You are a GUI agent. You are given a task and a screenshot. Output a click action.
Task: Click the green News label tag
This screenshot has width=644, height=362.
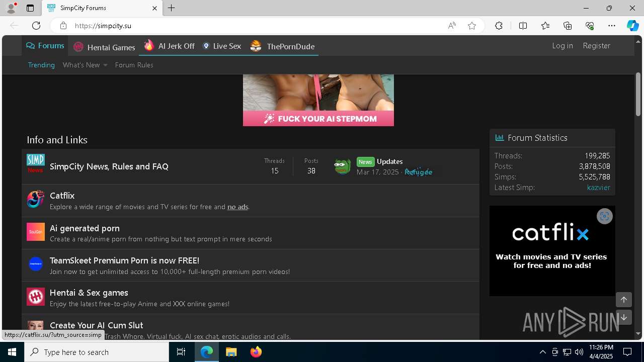click(x=366, y=162)
